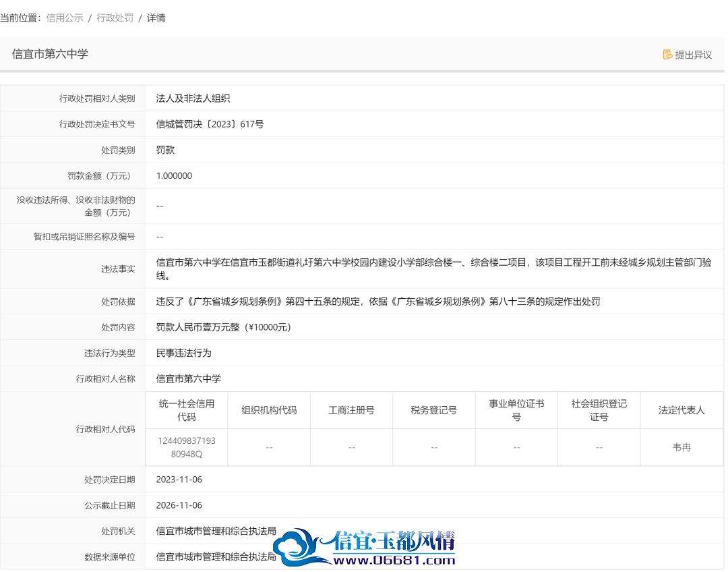
Task: Click legal representative name 韦冉
Action: point(681,447)
